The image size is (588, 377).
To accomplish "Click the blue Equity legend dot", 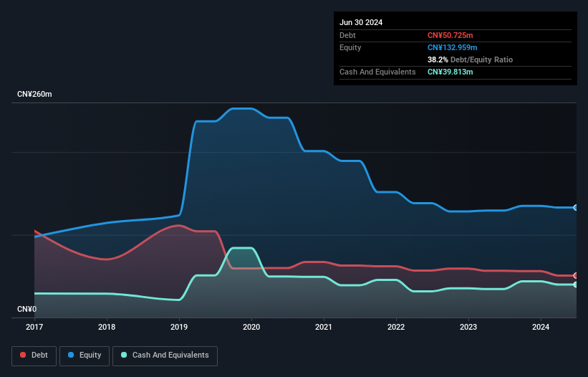I will pos(71,355).
